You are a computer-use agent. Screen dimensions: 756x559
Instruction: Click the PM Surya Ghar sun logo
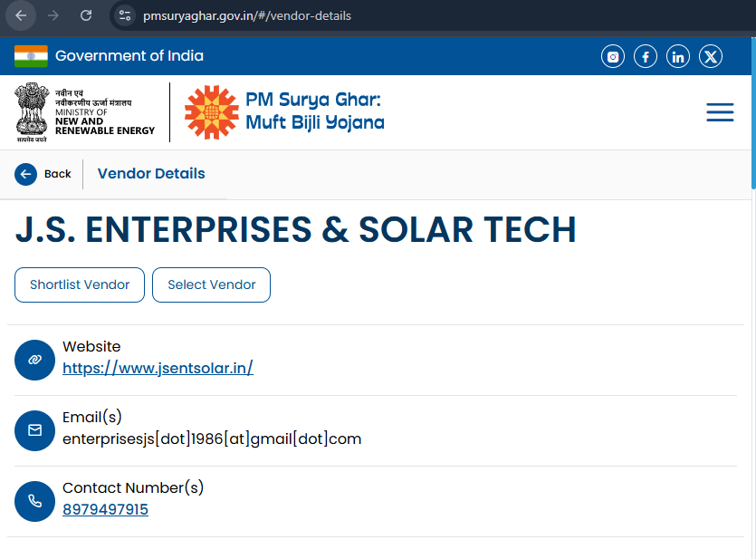212,112
